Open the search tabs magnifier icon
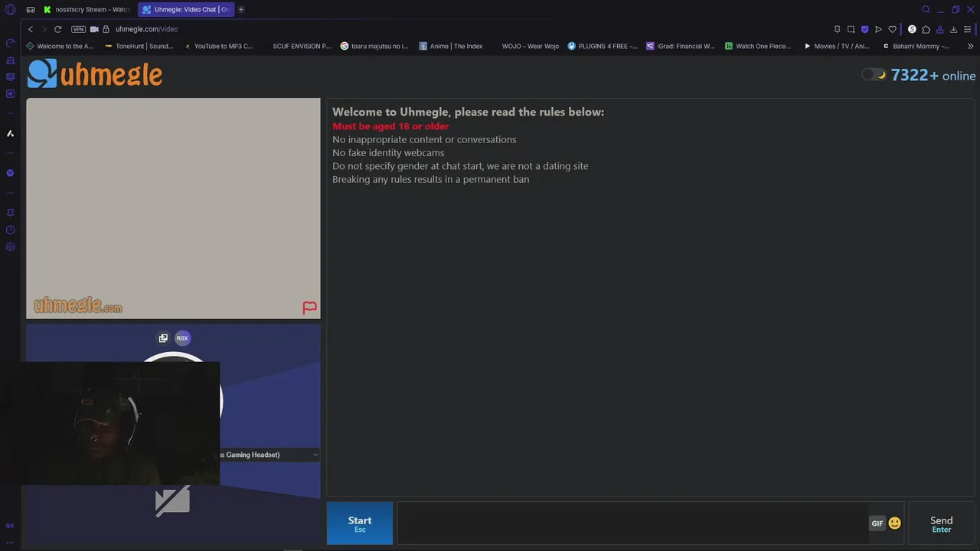The height and width of the screenshot is (551, 980). (x=926, y=9)
